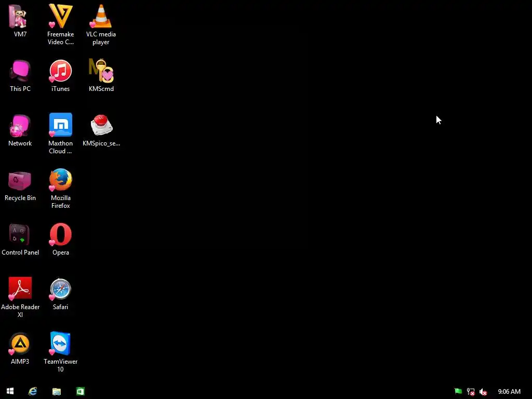Click the Recycle Bin icon

20,180
